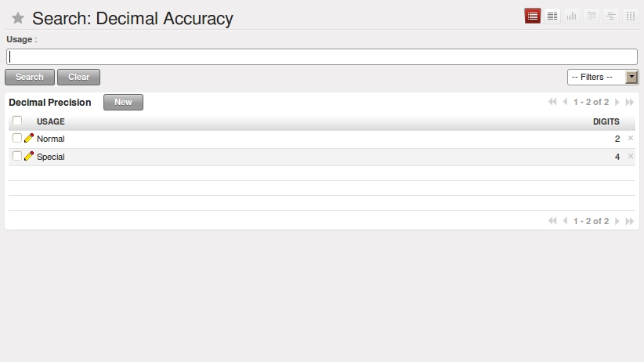This screenshot has height=362, width=644.
Task: Focus the Usage search input field
Action: (322, 56)
